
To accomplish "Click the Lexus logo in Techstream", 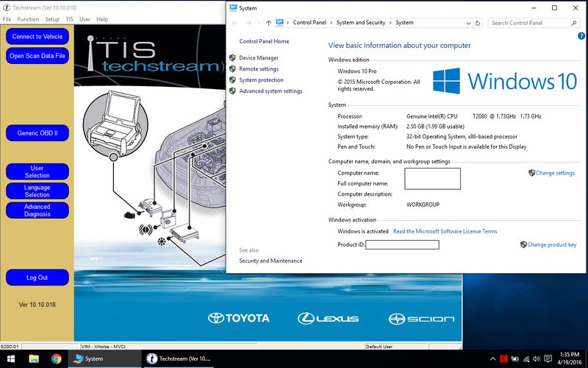I will click(328, 319).
